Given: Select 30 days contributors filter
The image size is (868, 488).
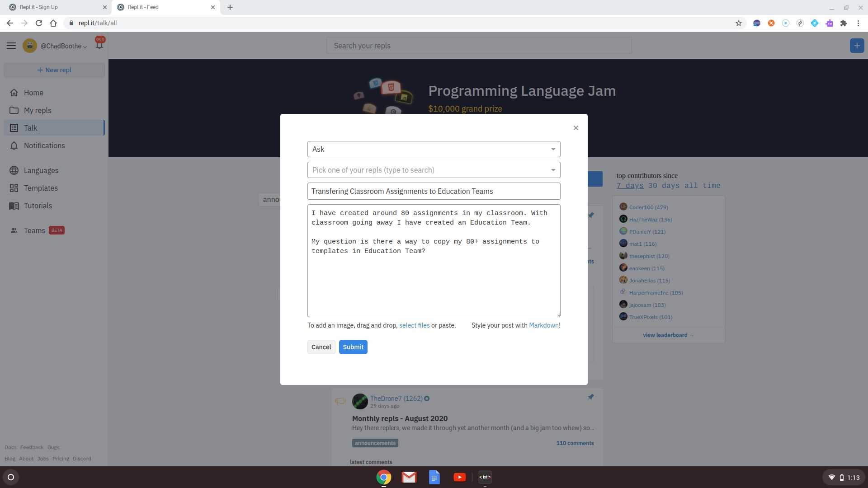Looking at the screenshot, I should click(x=664, y=186).
